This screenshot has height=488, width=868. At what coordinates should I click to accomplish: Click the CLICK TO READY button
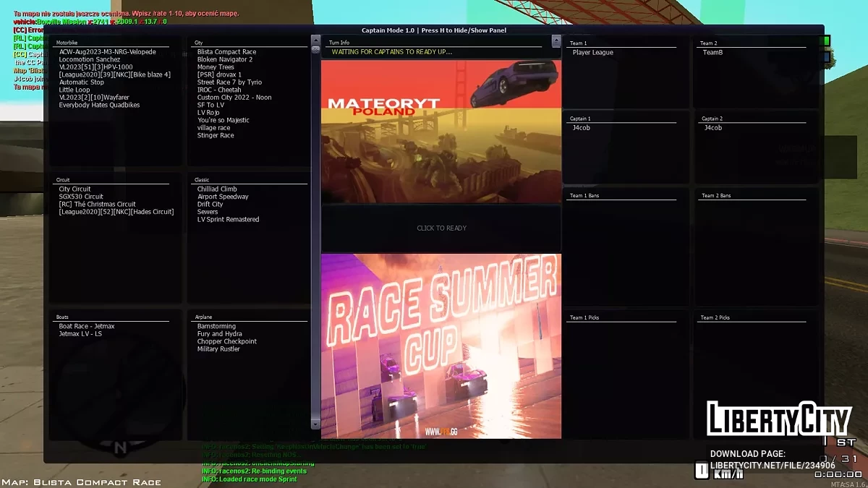point(441,228)
